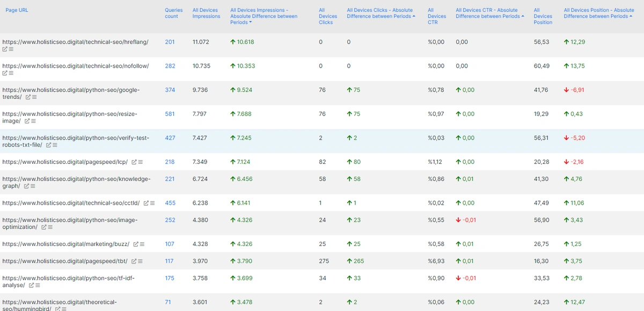Screen dimensions: 644x311
Task: Click the All Devices Impressions column header
Action: (206, 13)
